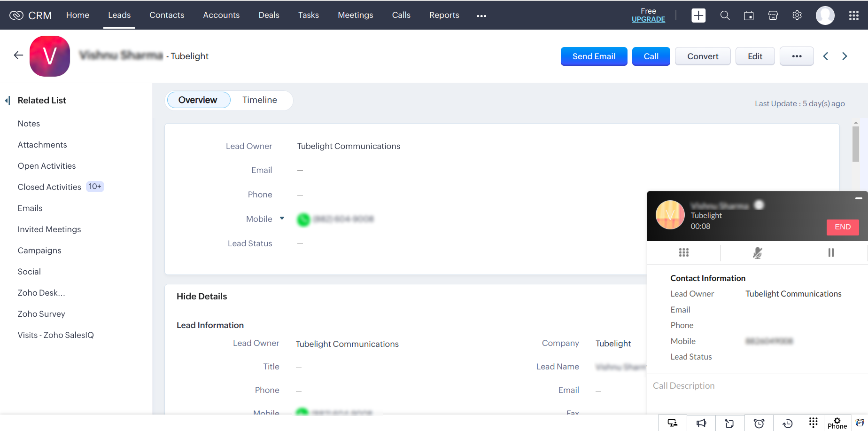Viewport: 868px width, 431px height.
Task: Open the reminders alarm clock icon
Action: click(x=759, y=423)
